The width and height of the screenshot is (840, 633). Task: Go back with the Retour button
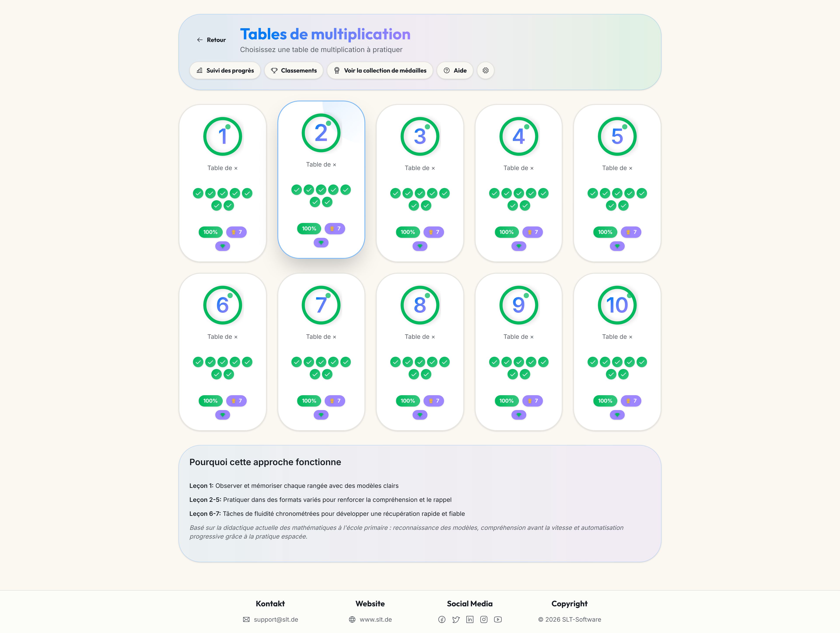(x=211, y=40)
